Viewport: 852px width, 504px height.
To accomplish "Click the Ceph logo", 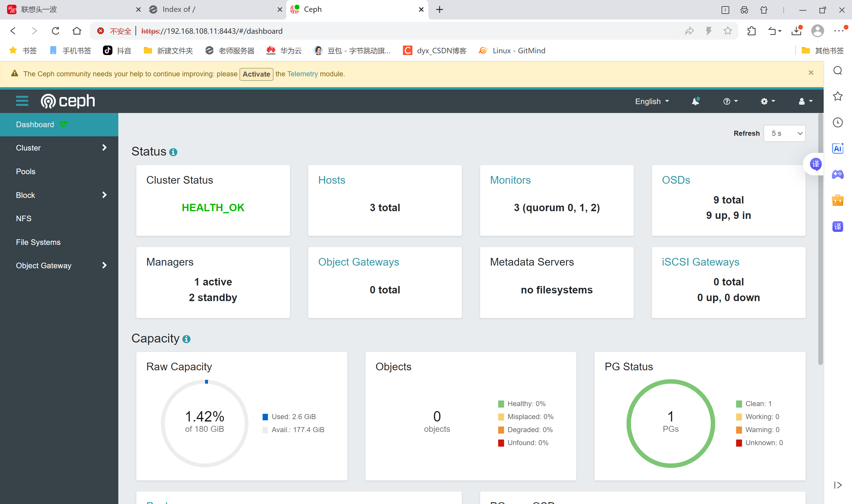I will coord(68,101).
